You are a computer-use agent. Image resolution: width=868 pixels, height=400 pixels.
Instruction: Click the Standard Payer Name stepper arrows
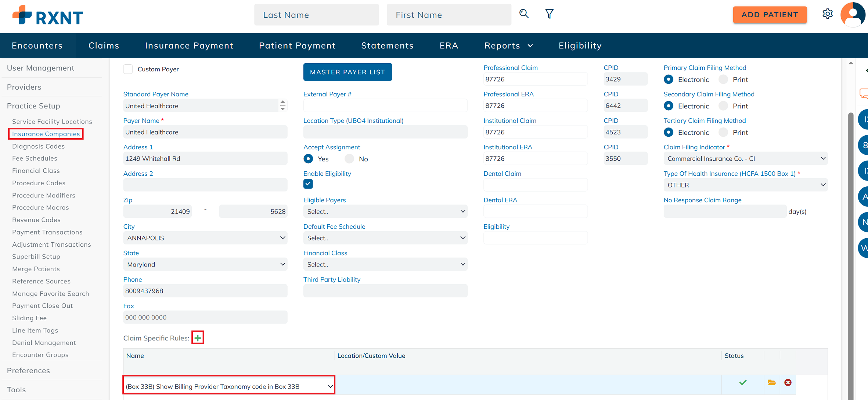(282, 106)
